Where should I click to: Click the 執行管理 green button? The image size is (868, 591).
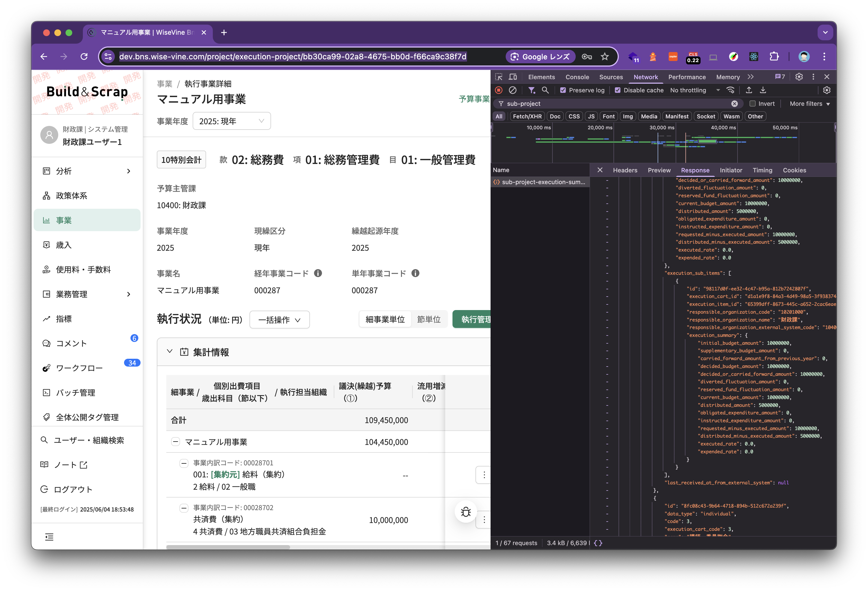click(472, 319)
